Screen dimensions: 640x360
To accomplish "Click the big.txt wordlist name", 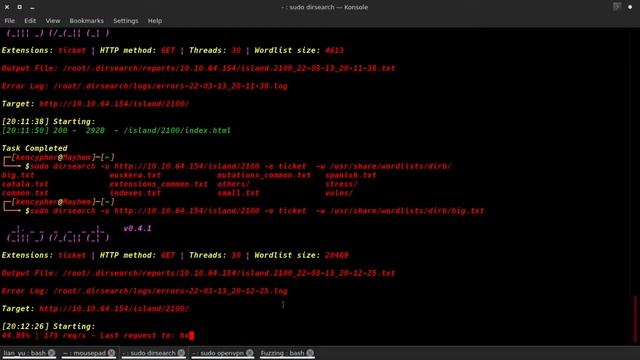I will click(x=18, y=175).
